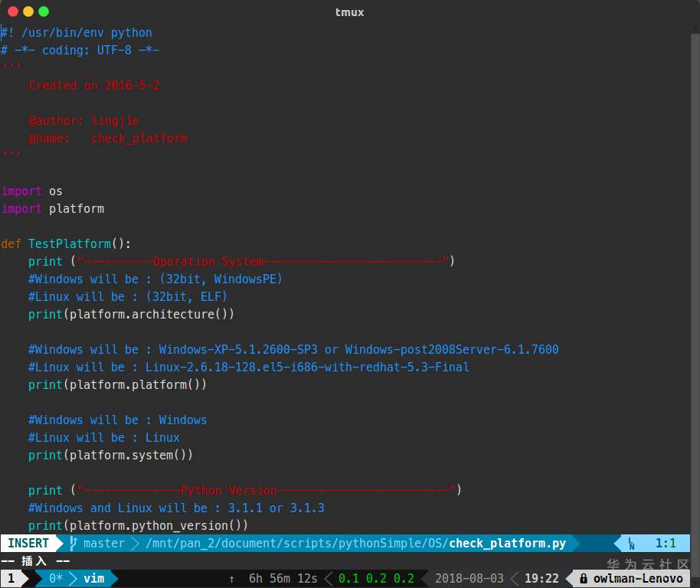Click the print(platform.python_version()) line
The width and height of the screenshot is (700, 588).
pos(138,525)
